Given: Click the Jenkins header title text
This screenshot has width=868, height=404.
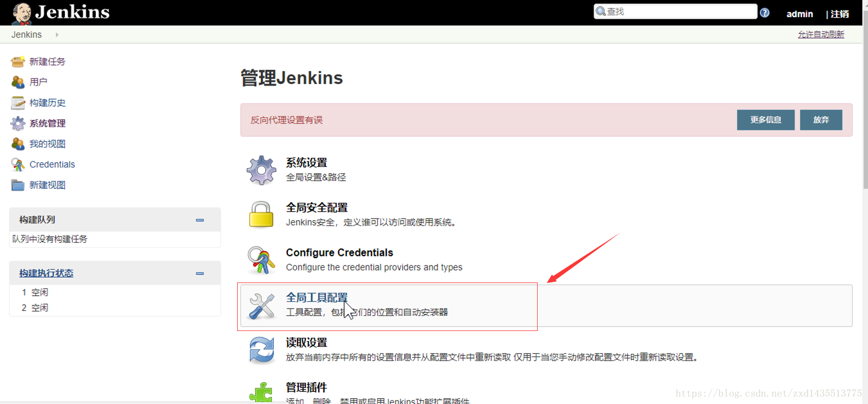Looking at the screenshot, I should tap(72, 12).
